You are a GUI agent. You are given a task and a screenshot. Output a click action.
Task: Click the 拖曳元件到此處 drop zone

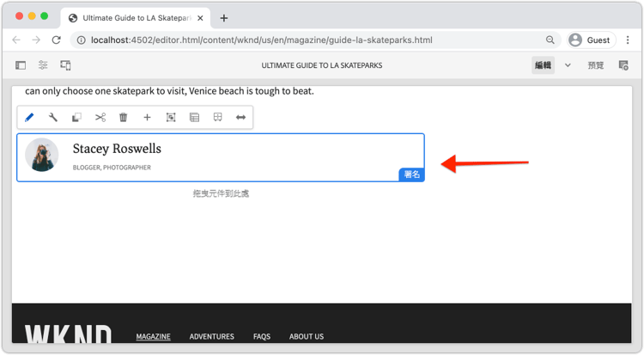(221, 193)
